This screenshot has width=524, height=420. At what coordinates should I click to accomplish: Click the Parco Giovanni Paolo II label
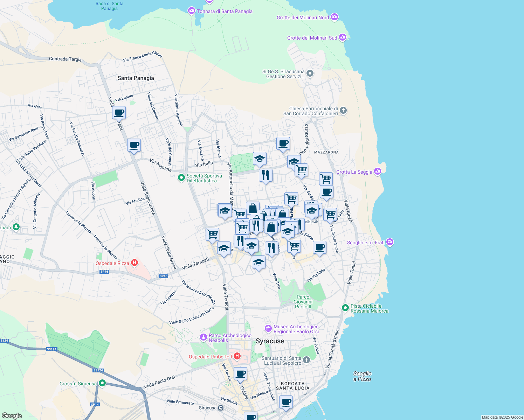point(303,302)
